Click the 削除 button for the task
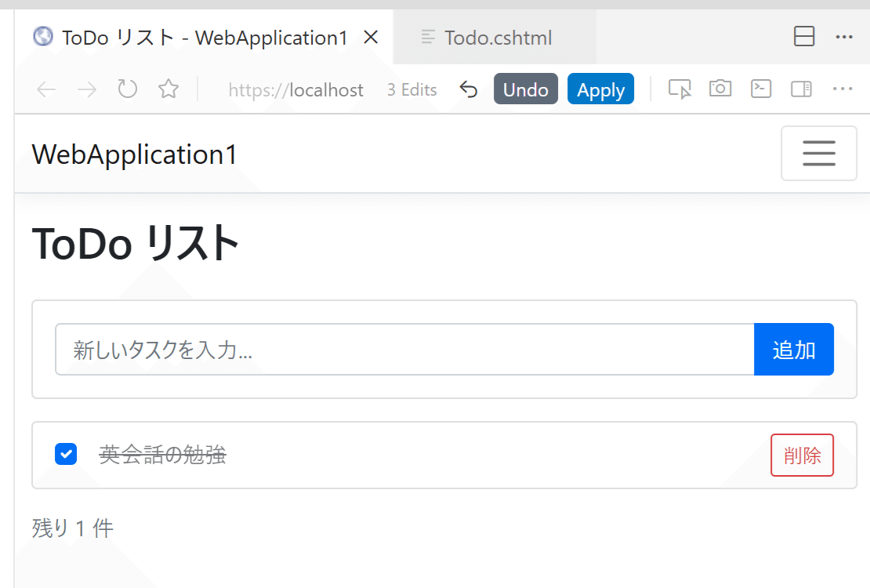870x588 pixels. 802,456
